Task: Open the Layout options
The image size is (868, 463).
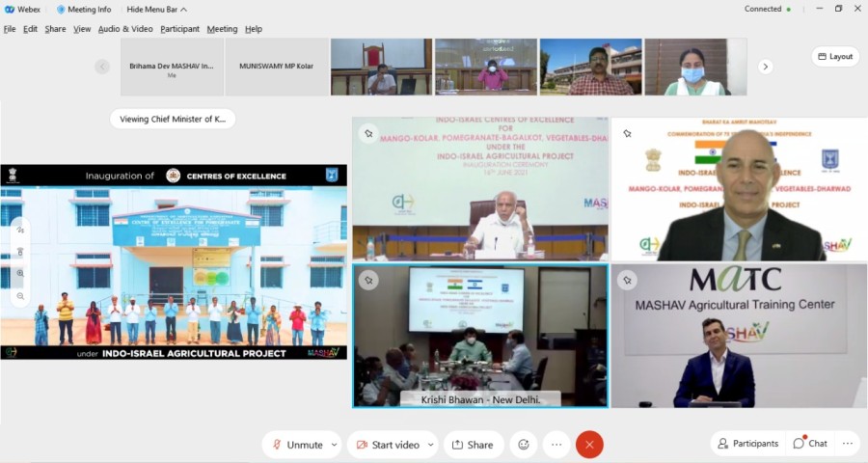Action: 834,56
